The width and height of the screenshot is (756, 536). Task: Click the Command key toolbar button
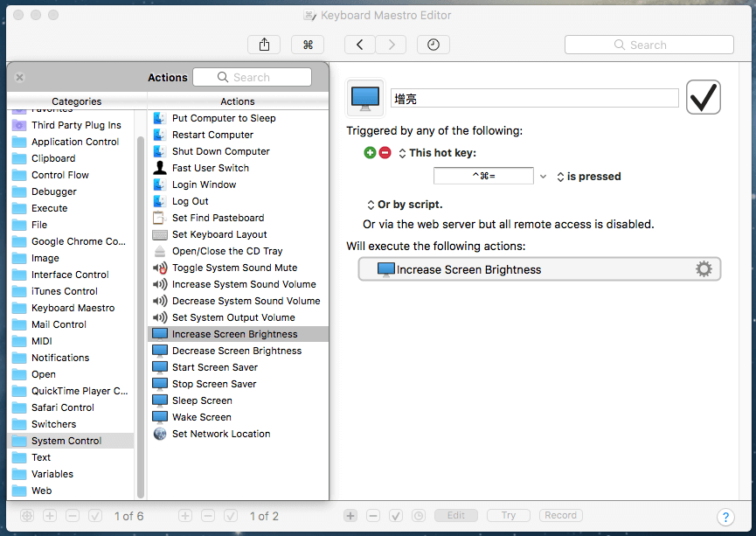coord(307,45)
